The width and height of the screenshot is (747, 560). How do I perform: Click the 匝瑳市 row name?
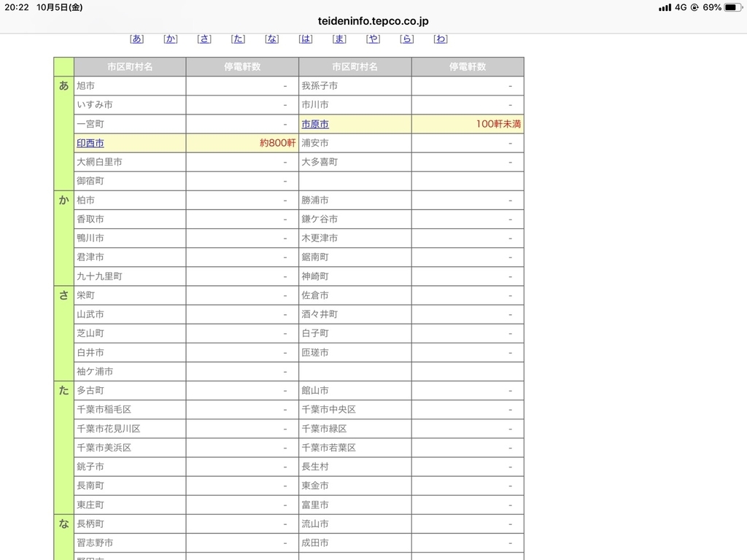(x=315, y=352)
